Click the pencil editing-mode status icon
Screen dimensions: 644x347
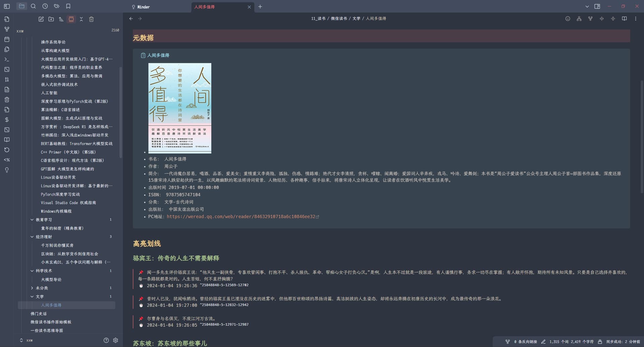(543, 342)
